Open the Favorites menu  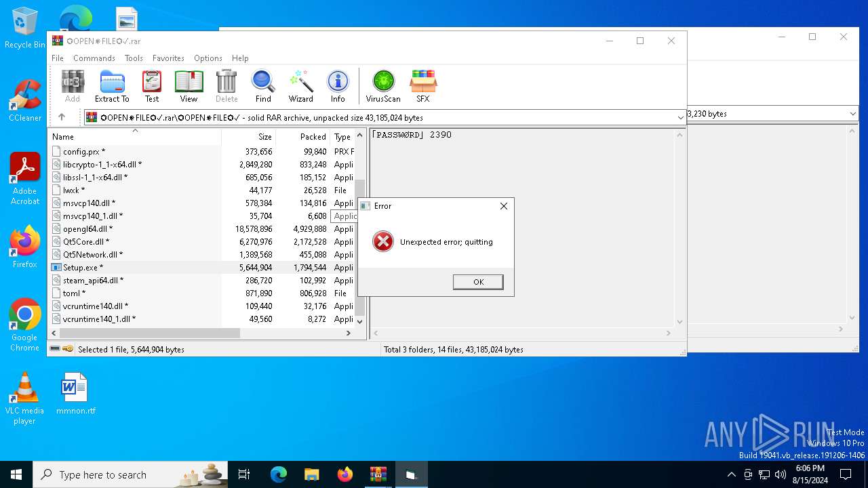coord(168,58)
